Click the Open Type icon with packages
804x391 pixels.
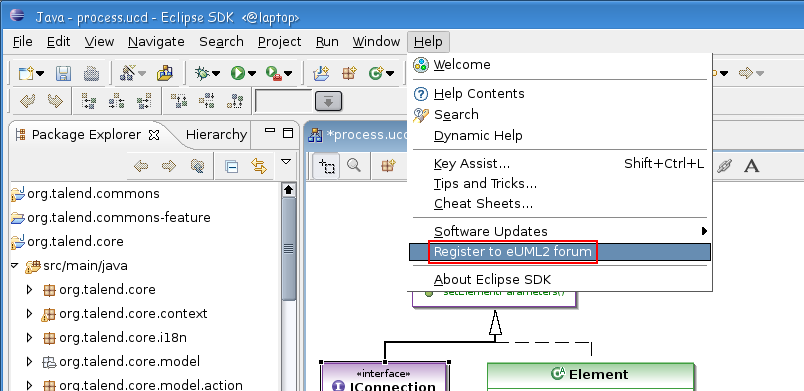tap(165, 74)
